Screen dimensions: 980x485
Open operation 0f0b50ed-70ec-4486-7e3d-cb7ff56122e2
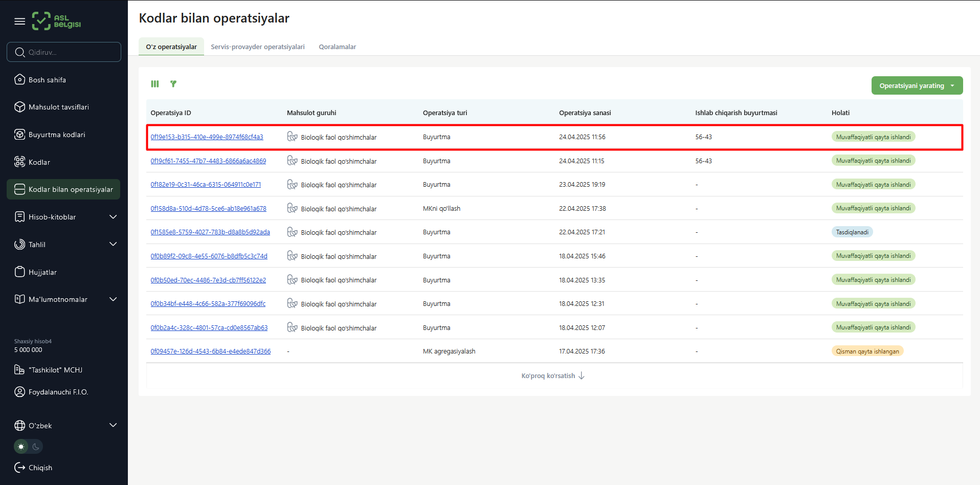click(208, 280)
